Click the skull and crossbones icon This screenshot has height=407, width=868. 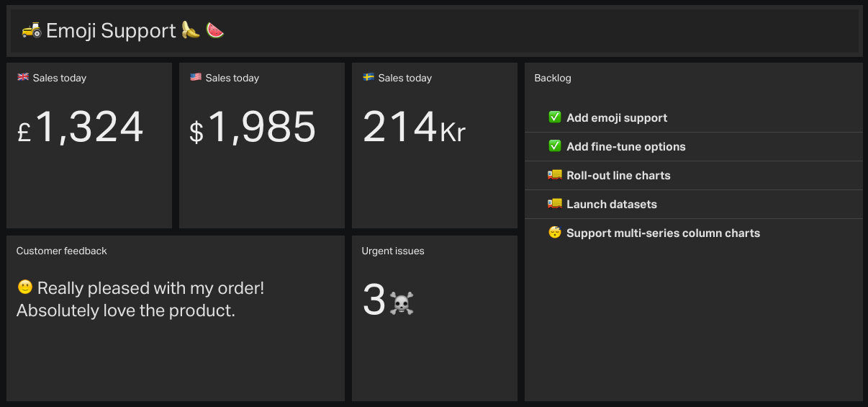(402, 303)
